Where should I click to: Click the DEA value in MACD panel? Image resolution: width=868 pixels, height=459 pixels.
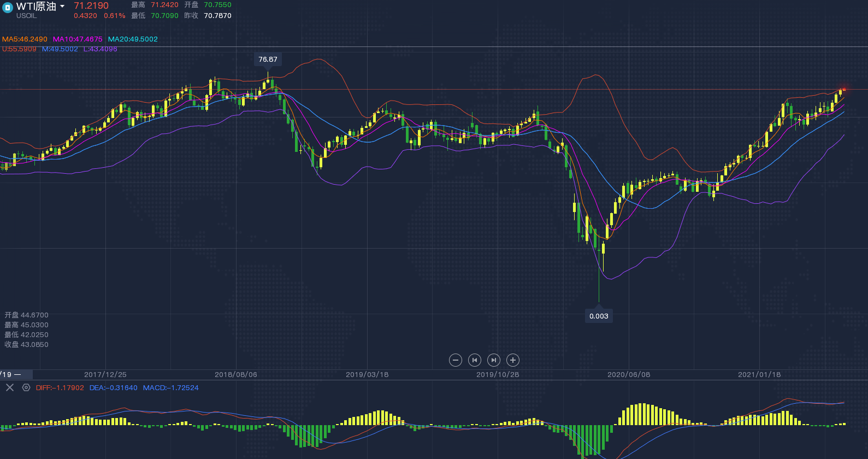[x=114, y=387]
